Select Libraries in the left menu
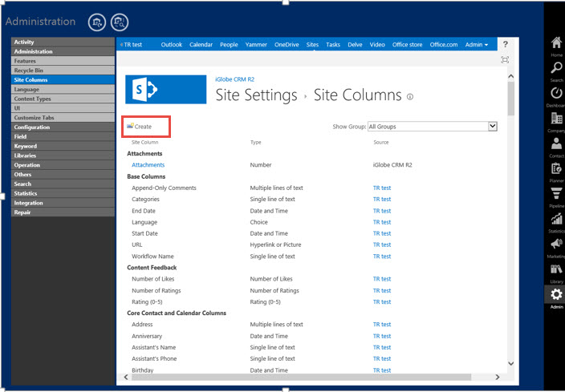The image size is (565, 392). 63,156
